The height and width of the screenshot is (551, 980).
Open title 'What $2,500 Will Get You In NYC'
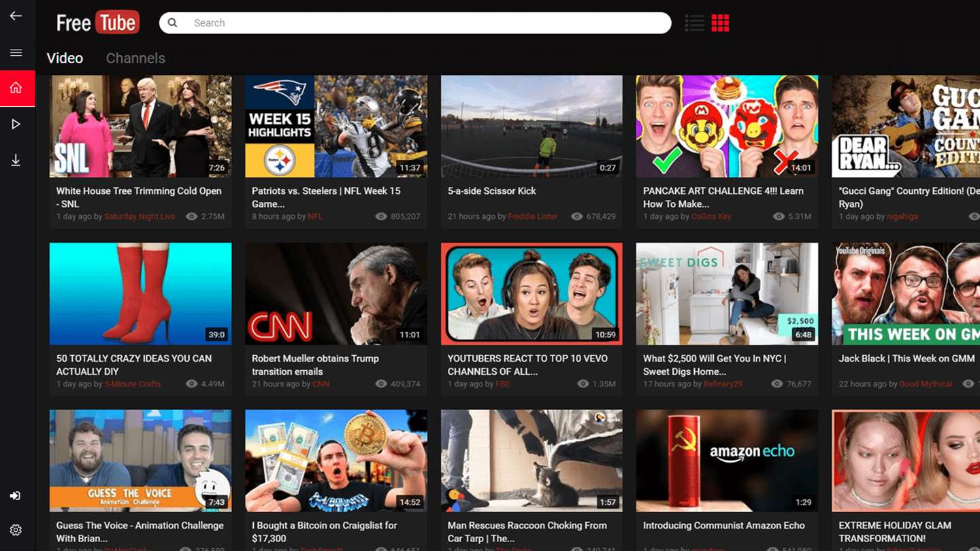[715, 365]
